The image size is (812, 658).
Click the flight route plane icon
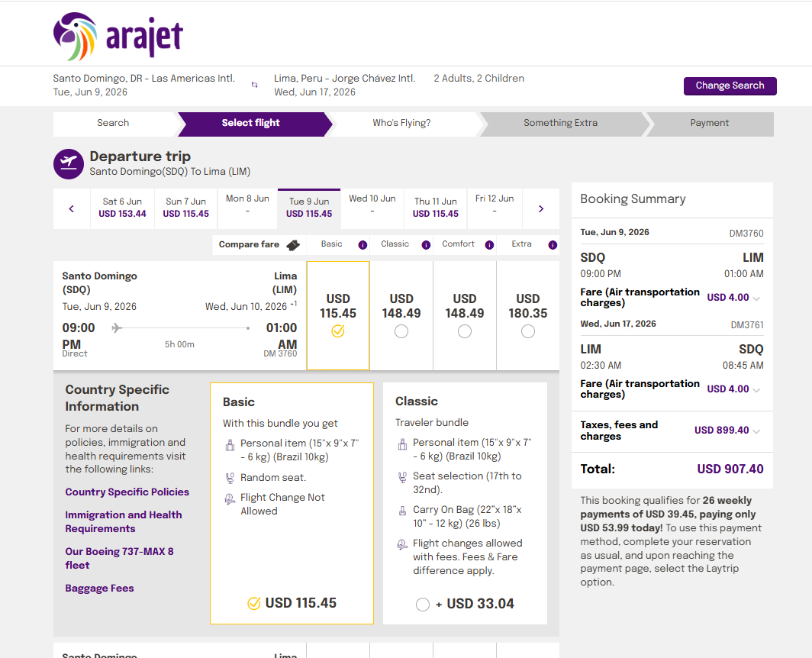point(117,328)
